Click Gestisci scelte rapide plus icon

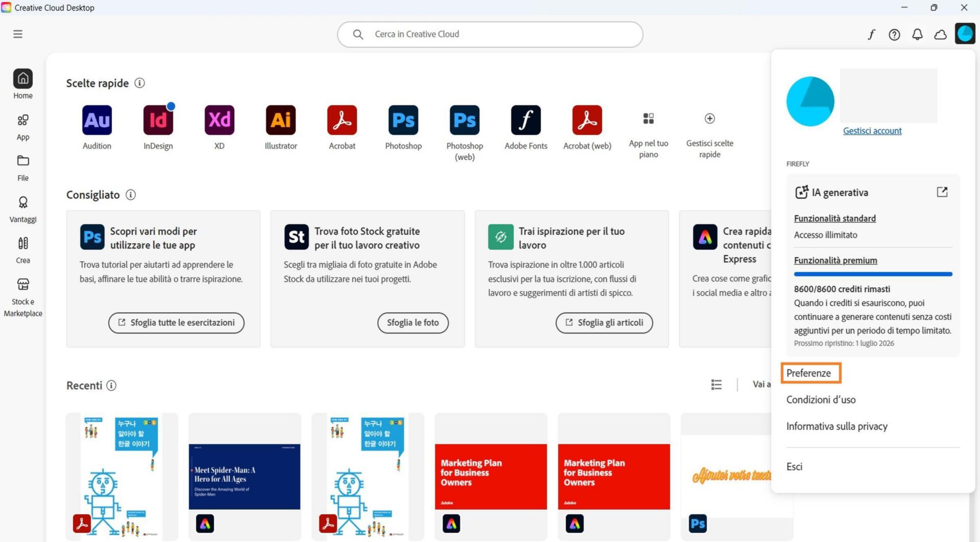709,119
